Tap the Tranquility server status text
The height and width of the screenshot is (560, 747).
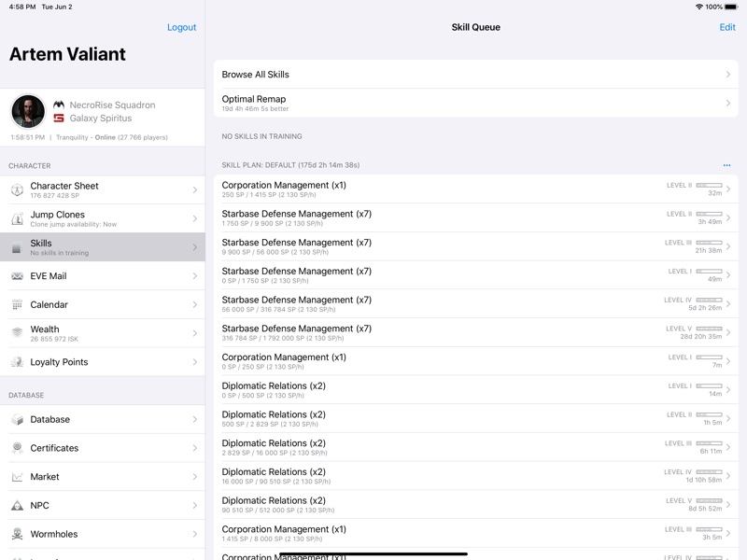112,137
